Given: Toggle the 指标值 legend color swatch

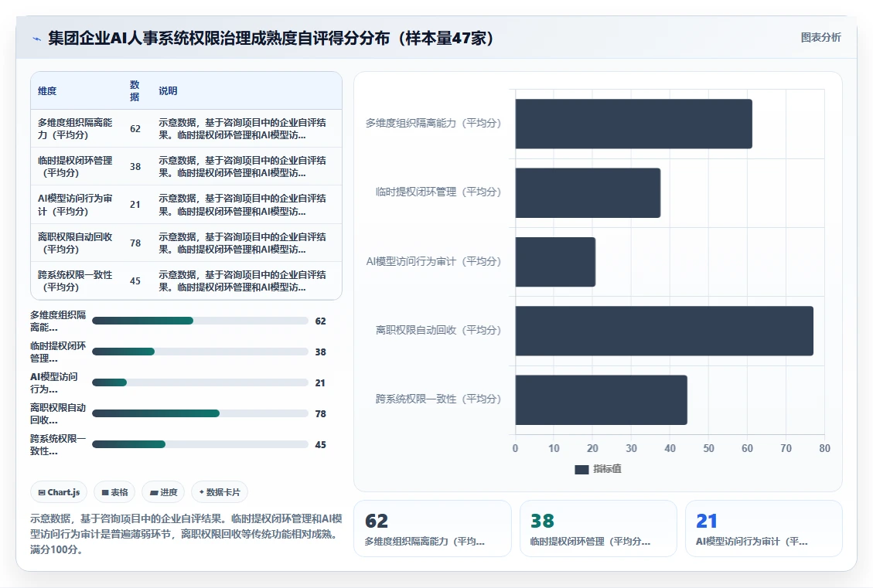Looking at the screenshot, I should click(581, 470).
